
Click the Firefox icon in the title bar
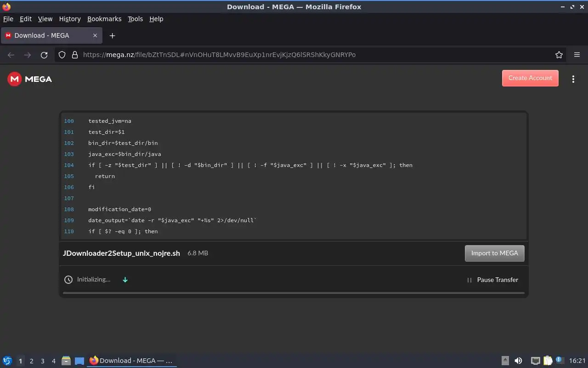(x=6, y=7)
